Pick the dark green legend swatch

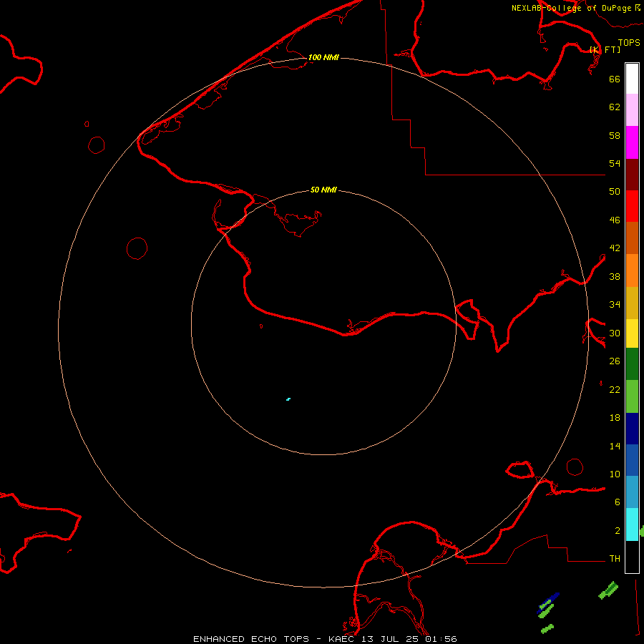(x=632, y=364)
